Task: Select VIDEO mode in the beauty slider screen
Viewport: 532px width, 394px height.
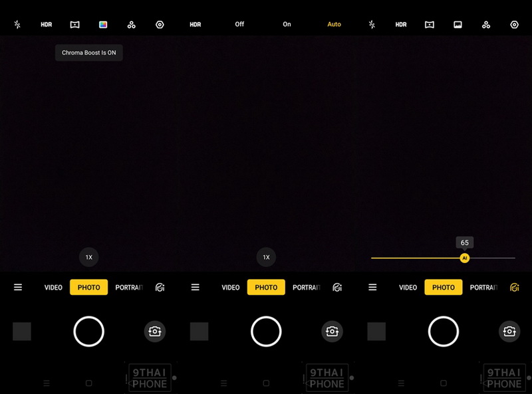Action: [x=408, y=287]
